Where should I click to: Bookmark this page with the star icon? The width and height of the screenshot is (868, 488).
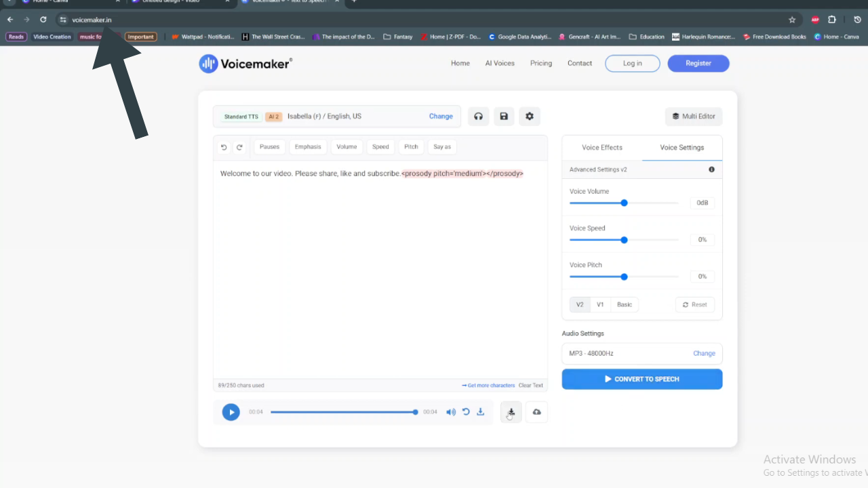pos(792,20)
